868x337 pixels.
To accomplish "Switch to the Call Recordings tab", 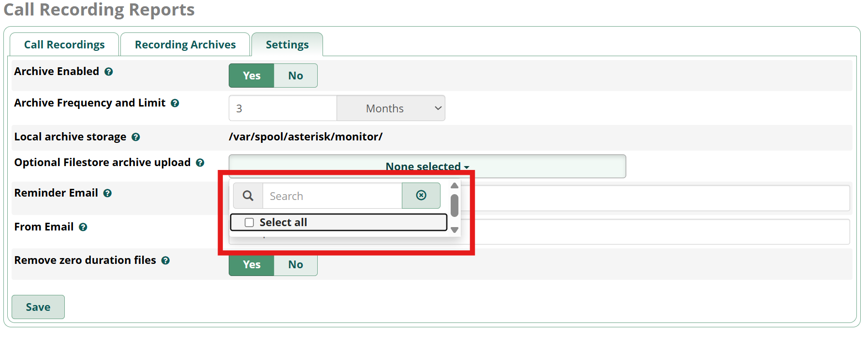I will (x=64, y=45).
